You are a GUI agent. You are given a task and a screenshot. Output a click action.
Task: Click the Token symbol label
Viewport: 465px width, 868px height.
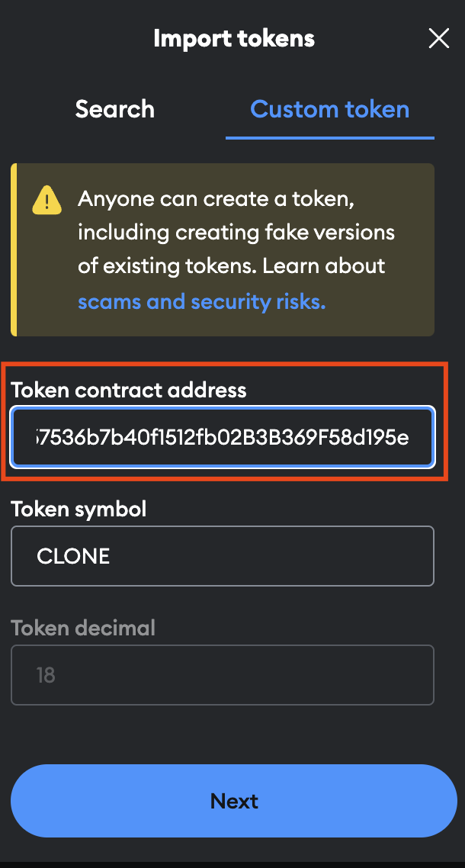[79, 509]
